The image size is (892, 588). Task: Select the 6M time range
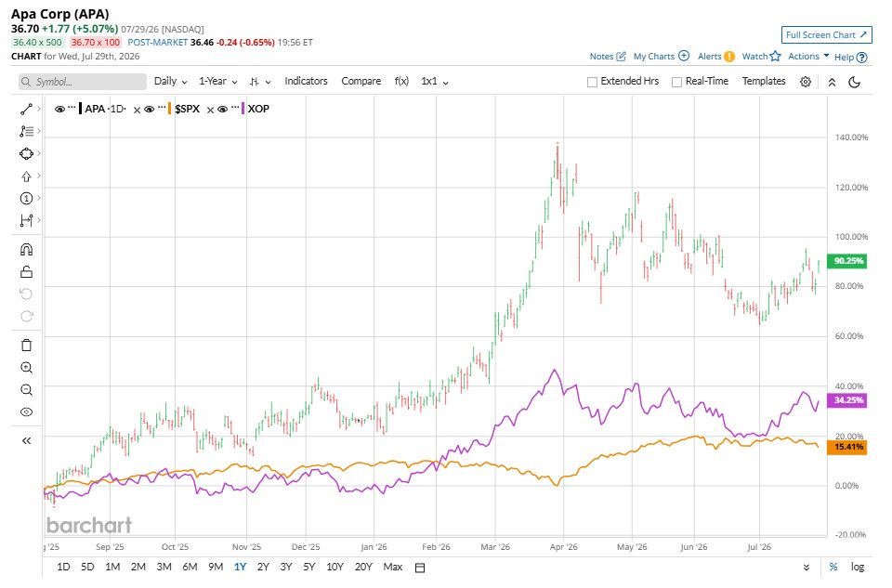click(190, 567)
